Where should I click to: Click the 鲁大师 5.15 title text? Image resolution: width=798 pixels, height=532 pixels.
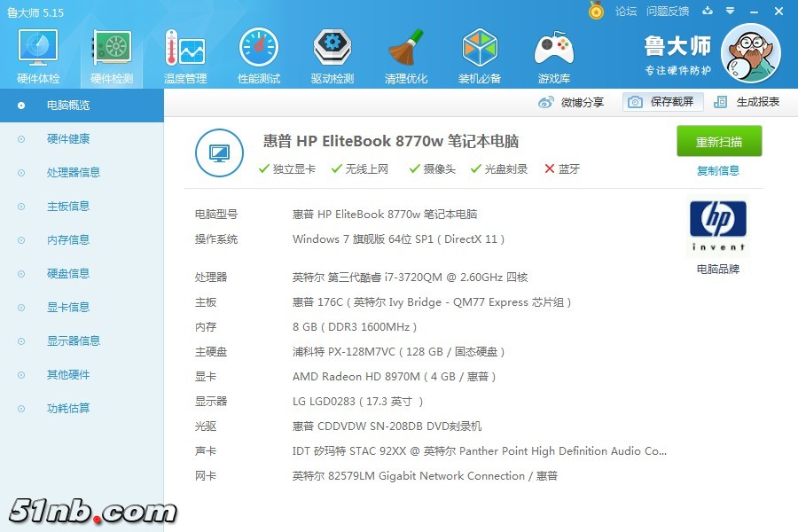[35, 12]
